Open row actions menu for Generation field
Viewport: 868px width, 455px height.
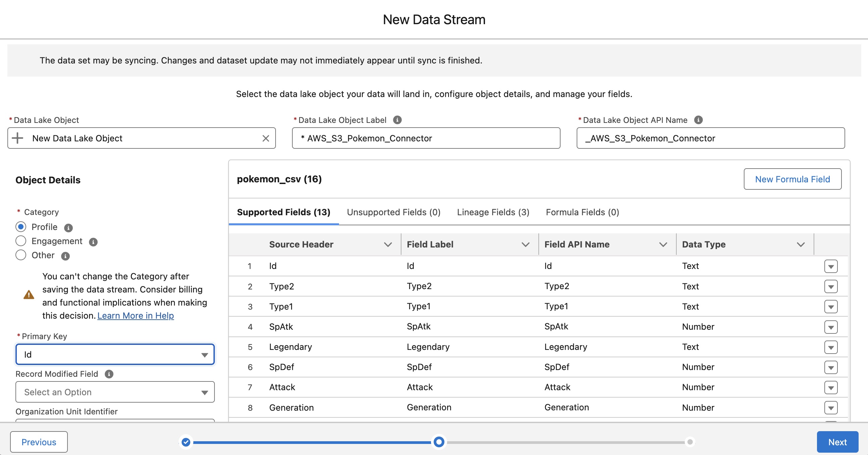(831, 408)
